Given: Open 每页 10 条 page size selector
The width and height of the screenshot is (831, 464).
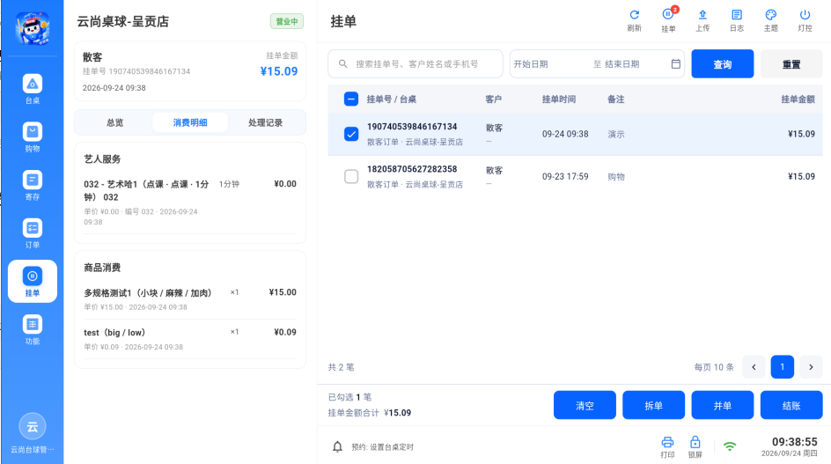Looking at the screenshot, I should [714, 367].
